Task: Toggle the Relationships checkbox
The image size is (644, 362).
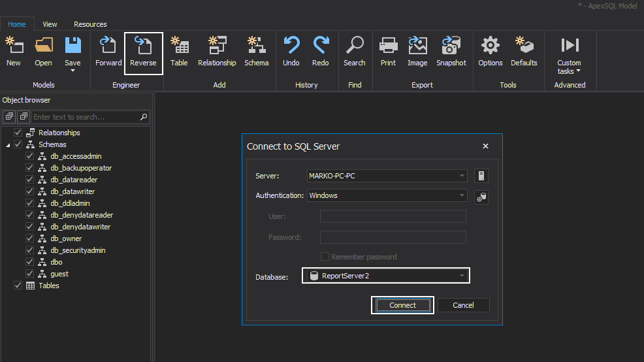Action: 18,132
